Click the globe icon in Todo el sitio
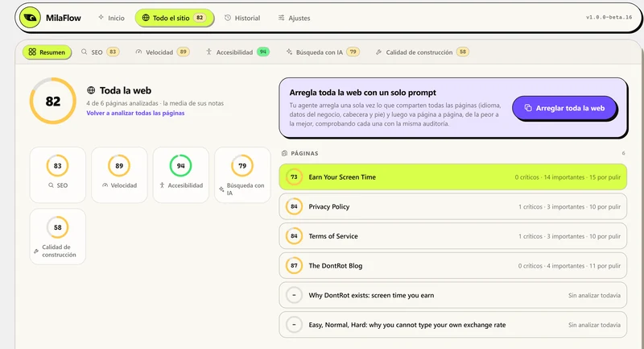This screenshot has width=644, height=349. 146,18
